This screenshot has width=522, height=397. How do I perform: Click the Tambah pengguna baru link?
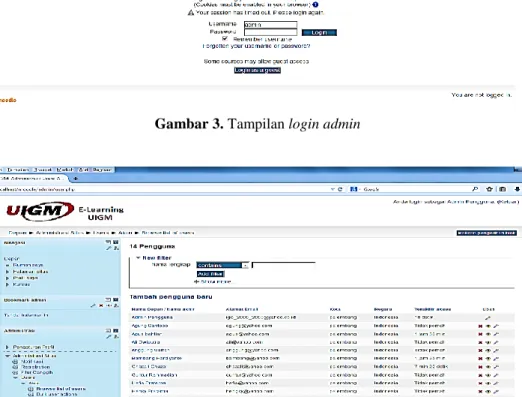coord(171,297)
